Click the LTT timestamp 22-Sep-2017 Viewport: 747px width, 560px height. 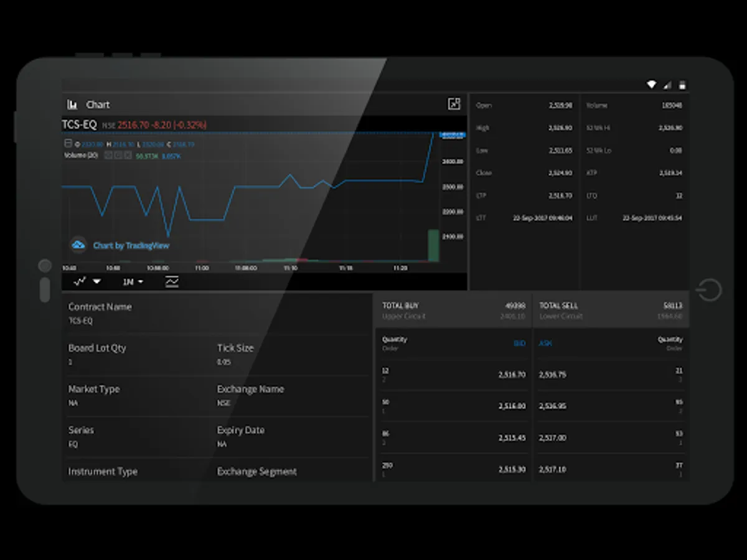click(542, 218)
